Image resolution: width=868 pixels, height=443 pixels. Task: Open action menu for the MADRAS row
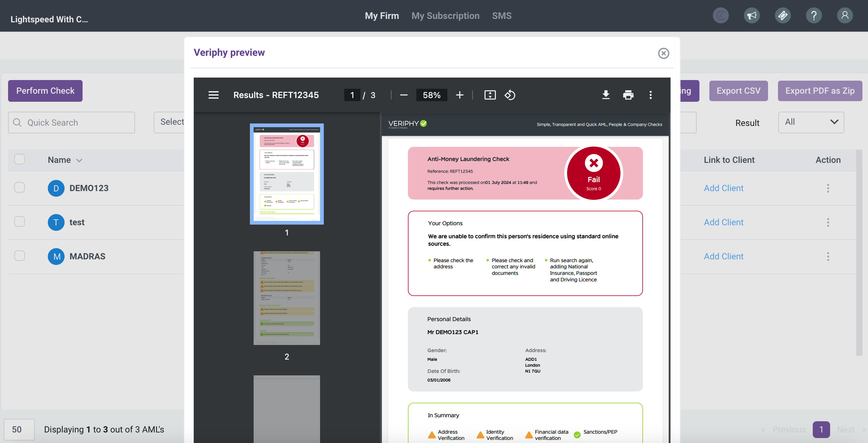click(828, 256)
